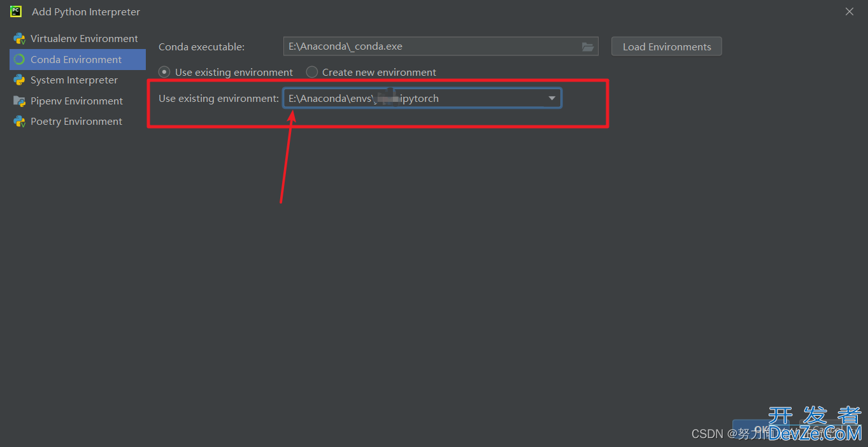Select Virtualenv Environment in the sidebar
Viewport: 868px width, 447px height.
[x=78, y=39]
